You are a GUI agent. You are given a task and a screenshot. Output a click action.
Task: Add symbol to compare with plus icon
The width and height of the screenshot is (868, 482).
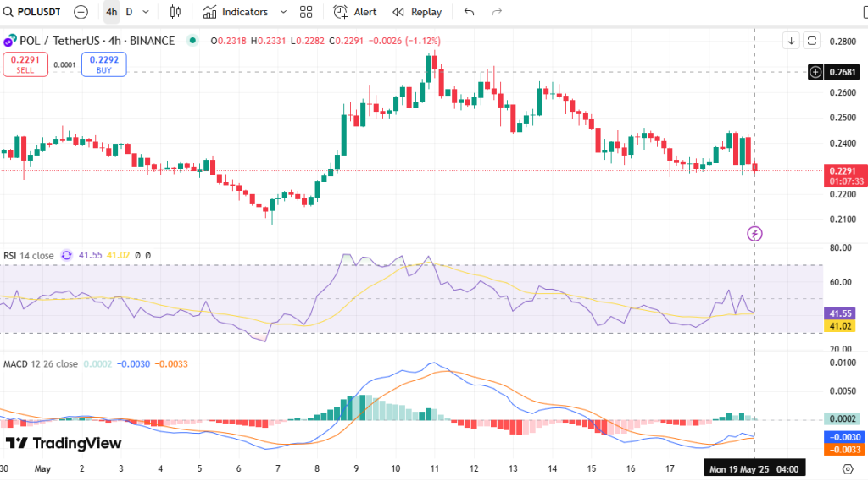[81, 12]
